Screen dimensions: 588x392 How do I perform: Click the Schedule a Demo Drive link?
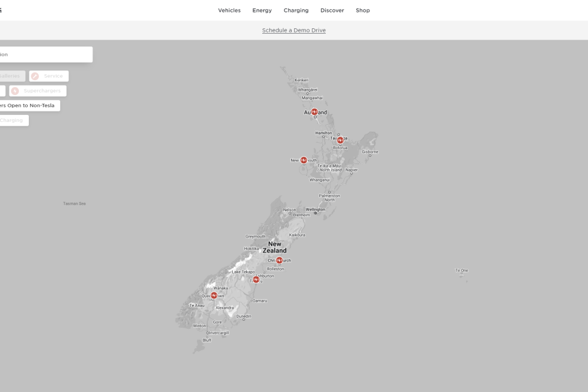point(293,30)
